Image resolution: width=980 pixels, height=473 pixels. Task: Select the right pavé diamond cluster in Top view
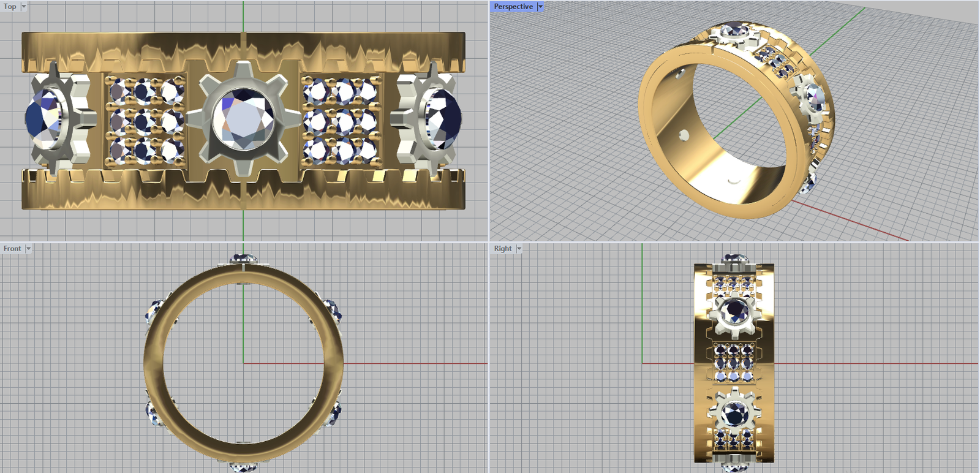[341, 120]
